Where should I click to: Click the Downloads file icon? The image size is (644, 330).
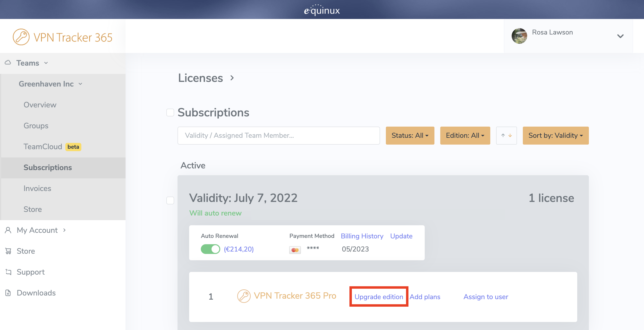(8, 293)
